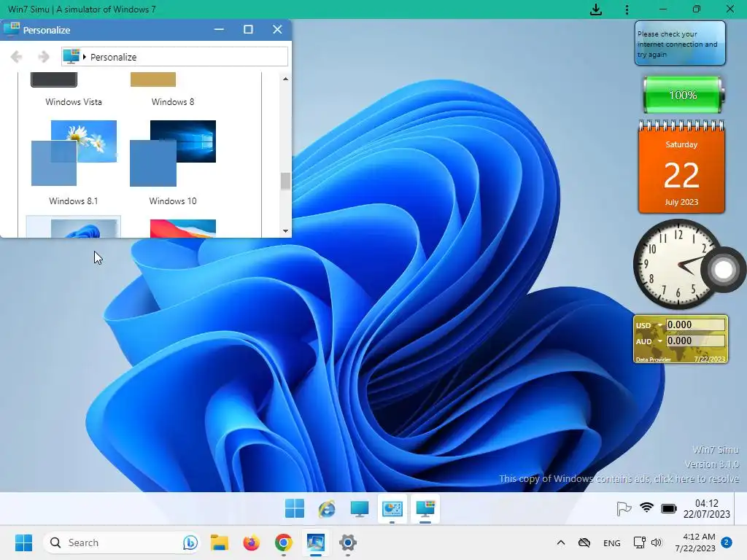The width and height of the screenshot is (747, 560).
Task: Open Bing chat icon in search box
Action: [190, 542]
